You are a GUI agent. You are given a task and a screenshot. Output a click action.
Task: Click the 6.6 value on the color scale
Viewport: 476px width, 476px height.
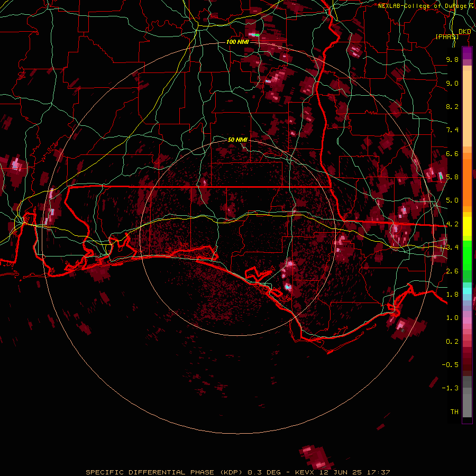coord(452,153)
